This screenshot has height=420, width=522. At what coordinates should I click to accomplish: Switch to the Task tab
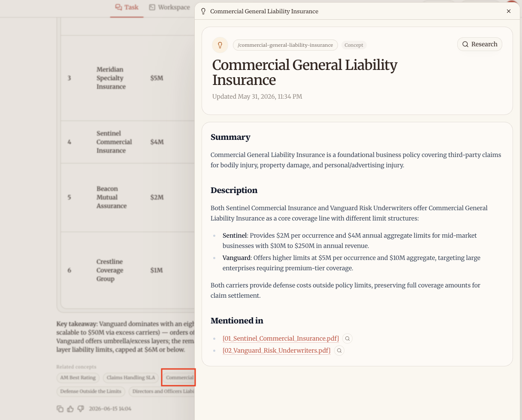tap(127, 7)
